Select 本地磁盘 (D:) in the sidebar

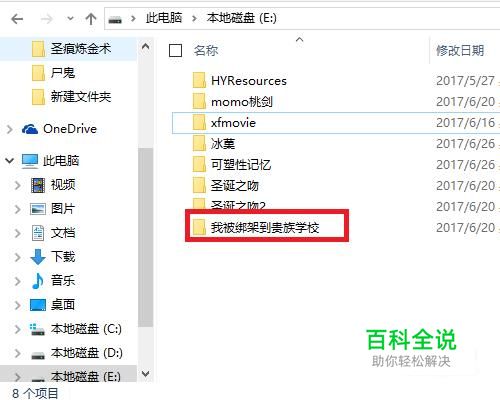click(87, 353)
